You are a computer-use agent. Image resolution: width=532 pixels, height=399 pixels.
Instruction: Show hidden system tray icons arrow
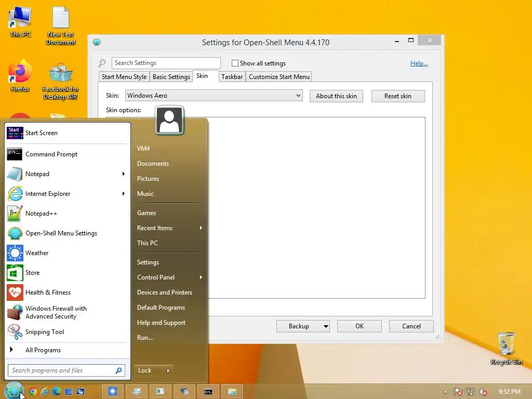(445, 392)
